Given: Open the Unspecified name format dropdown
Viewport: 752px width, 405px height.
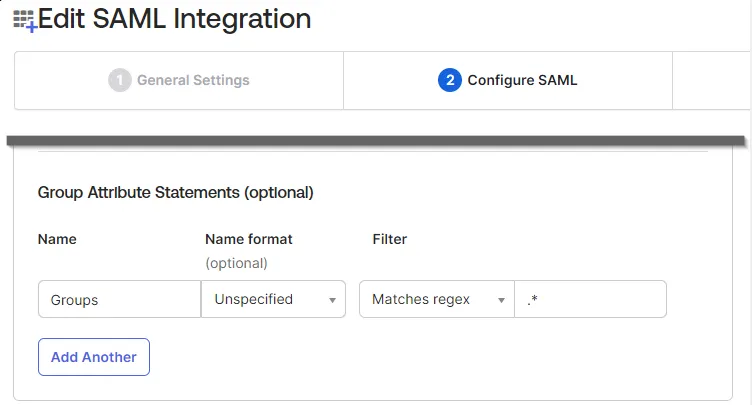Looking at the screenshot, I should point(273,299).
